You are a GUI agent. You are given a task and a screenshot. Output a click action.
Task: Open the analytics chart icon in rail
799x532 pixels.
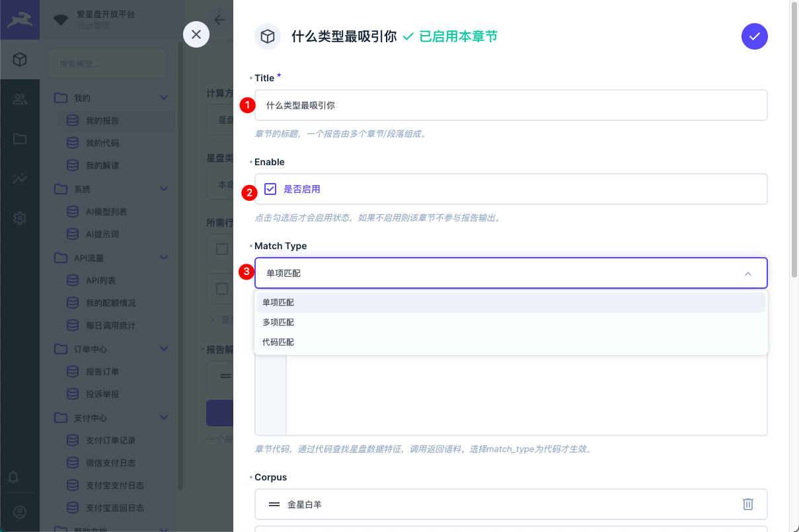[20, 178]
